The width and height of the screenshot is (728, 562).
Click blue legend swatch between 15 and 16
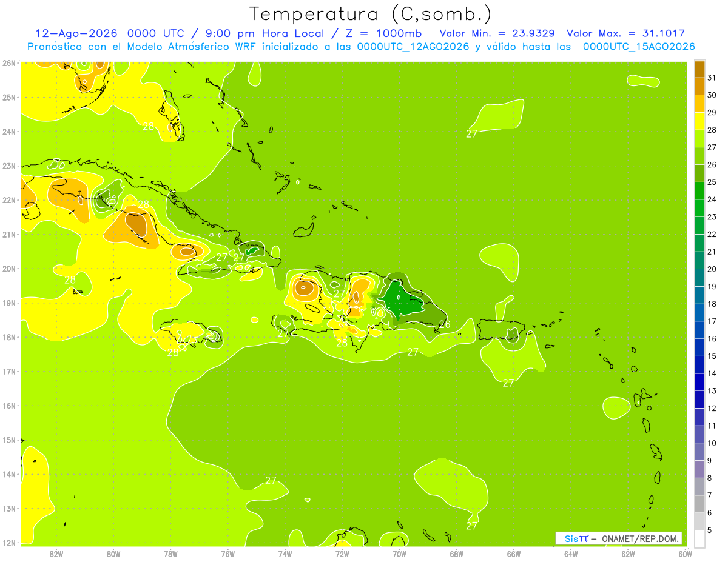699,347
